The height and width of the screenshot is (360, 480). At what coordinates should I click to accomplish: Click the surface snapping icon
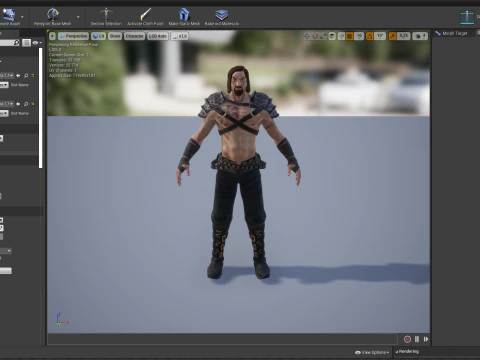tap(341, 36)
